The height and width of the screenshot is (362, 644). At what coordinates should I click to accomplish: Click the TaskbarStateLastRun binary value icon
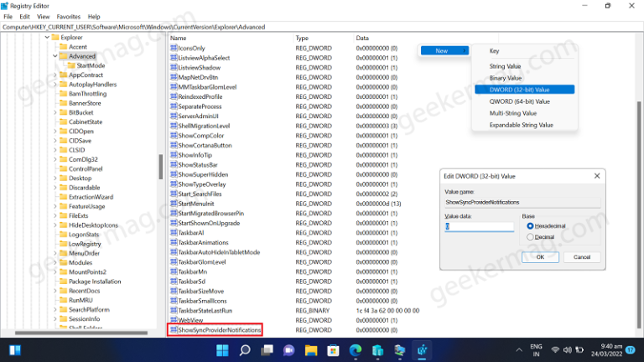point(174,310)
